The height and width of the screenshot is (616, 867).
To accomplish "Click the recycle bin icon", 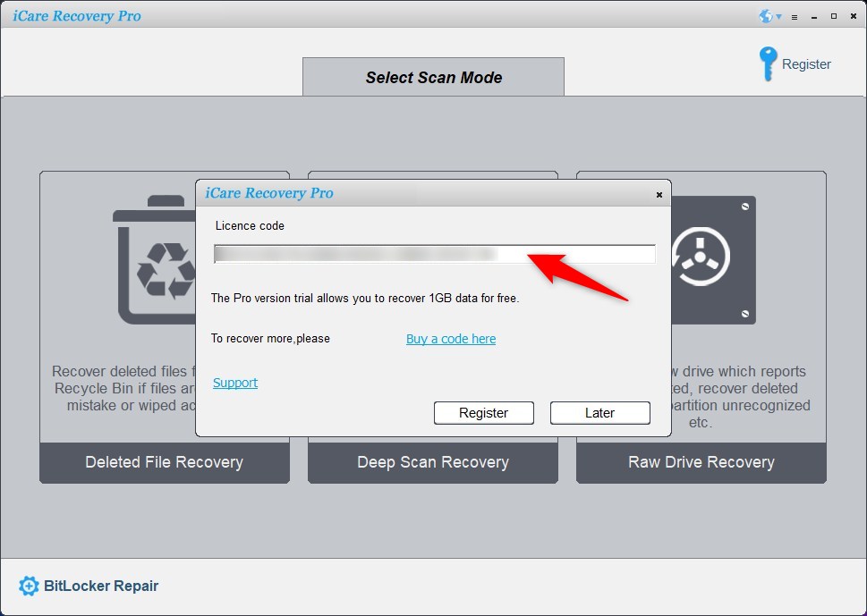I will coord(154,259).
